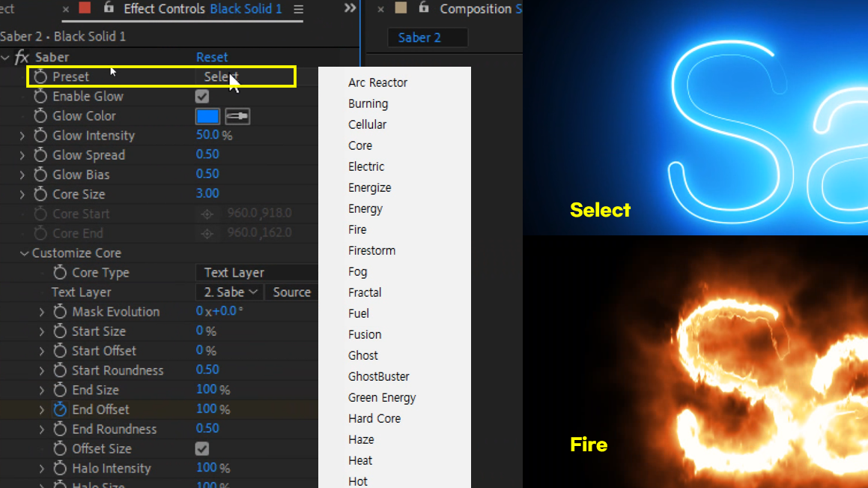Click the Mask Evolution angle value
Viewport: 868px width, 488px height.
coord(219,311)
